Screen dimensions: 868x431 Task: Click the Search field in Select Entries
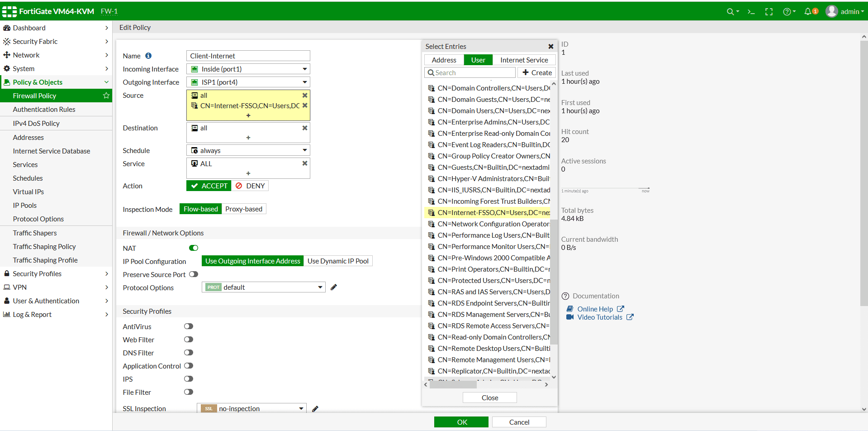tap(470, 72)
